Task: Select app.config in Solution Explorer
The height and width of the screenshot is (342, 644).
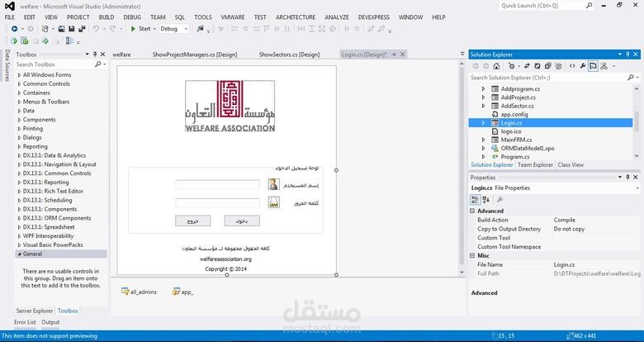Action: (x=514, y=114)
